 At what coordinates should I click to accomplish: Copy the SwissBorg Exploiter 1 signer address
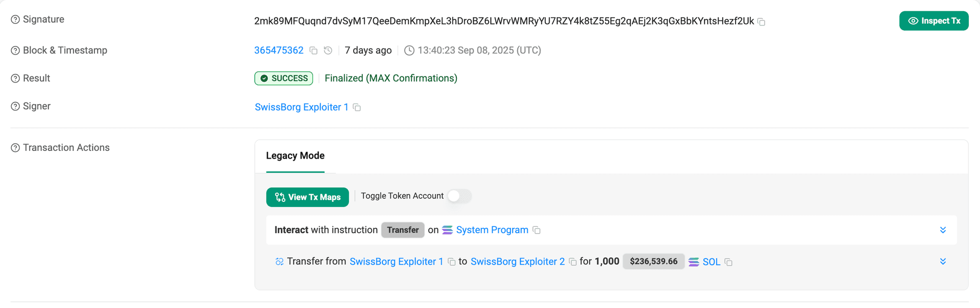click(x=356, y=107)
